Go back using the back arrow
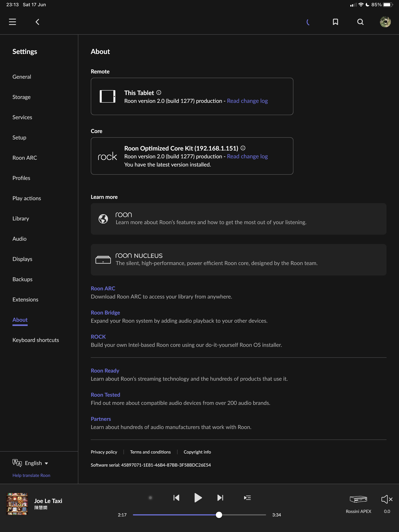 click(x=38, y=22)
